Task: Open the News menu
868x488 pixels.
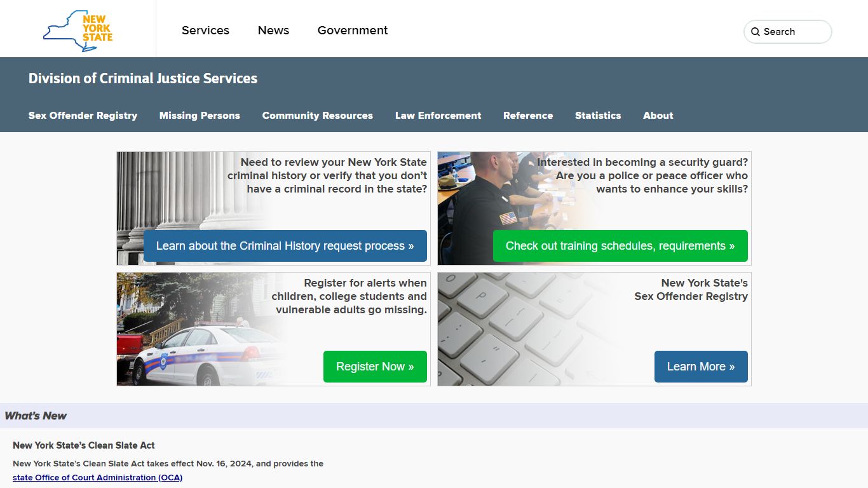Action: tap(273, 30)
